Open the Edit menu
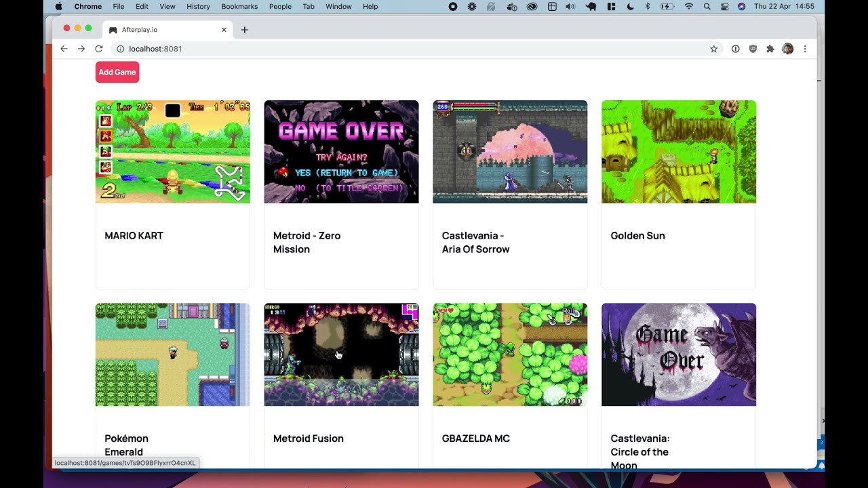This screenshot has height=488, width=868. (142, 6)
